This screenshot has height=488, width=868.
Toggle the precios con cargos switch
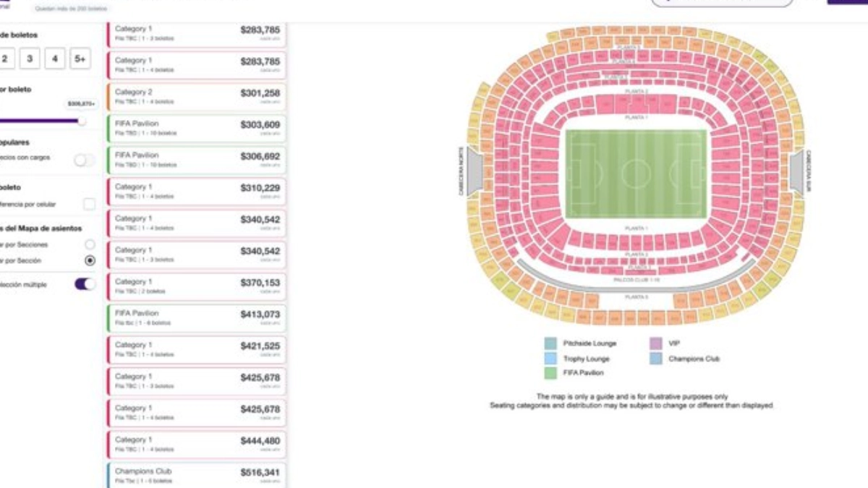point(85,160)
